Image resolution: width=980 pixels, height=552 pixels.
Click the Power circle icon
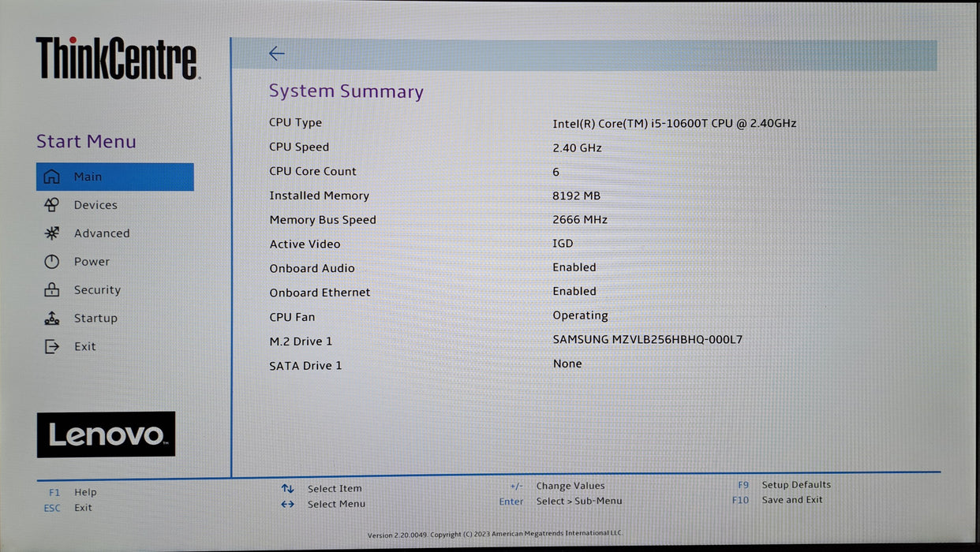tap(51, 262)
